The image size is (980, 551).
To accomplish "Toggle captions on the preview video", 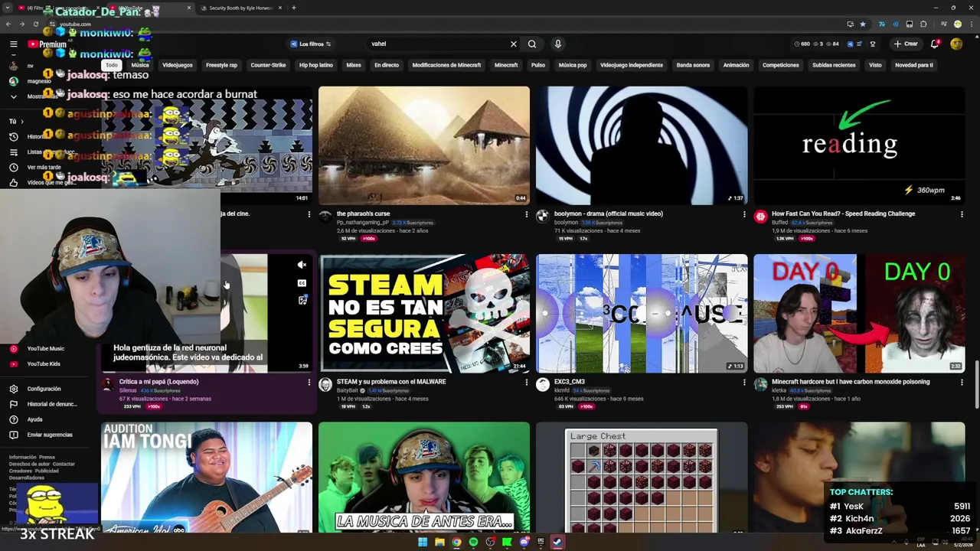I will 302,283.
